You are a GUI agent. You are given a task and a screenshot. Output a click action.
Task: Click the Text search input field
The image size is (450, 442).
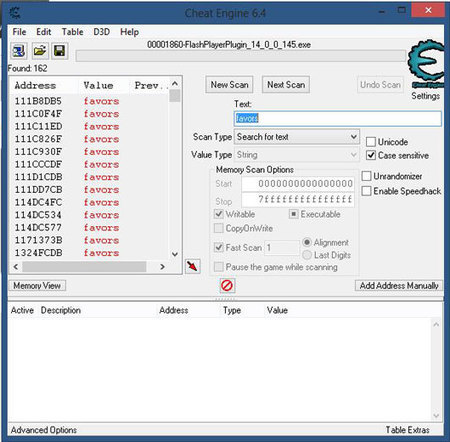point(338,118)
